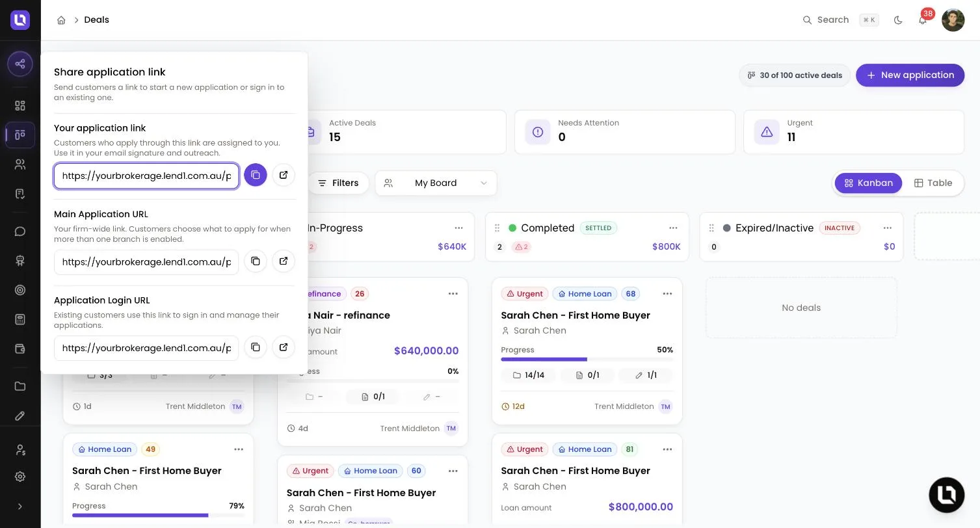Open Expired/Inactive column options menu

pos(888,228)
